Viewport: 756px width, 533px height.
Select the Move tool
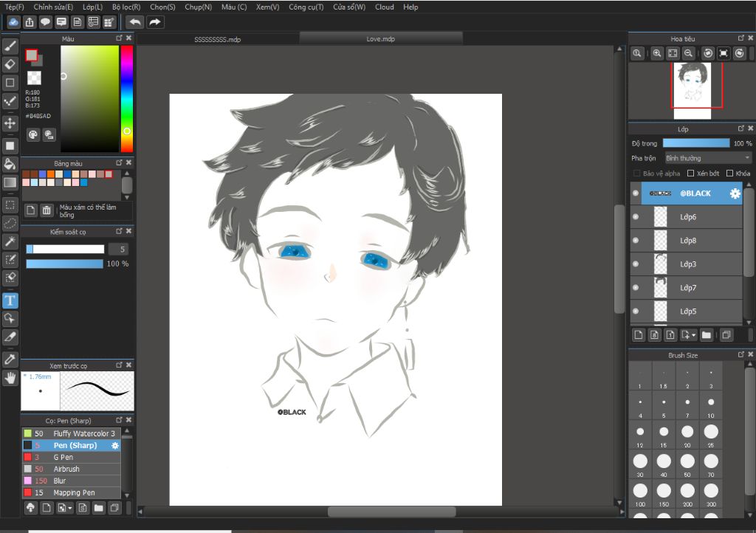click(x=10, y=123)
